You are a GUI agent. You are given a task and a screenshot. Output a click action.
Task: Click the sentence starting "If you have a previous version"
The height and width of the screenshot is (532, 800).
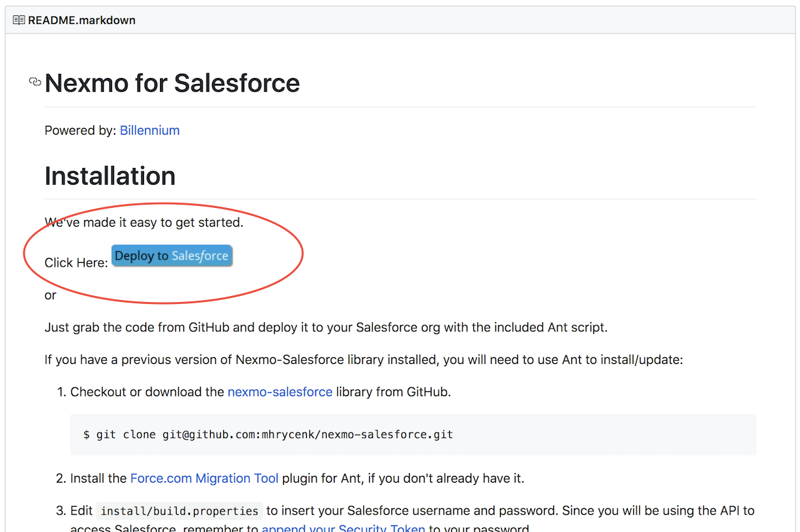(364, 360)
